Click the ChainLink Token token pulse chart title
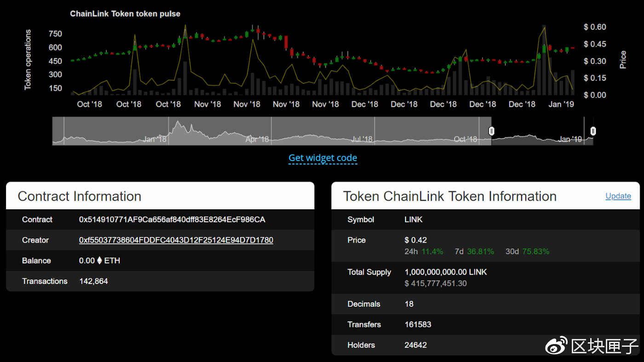 coord(125,14)
